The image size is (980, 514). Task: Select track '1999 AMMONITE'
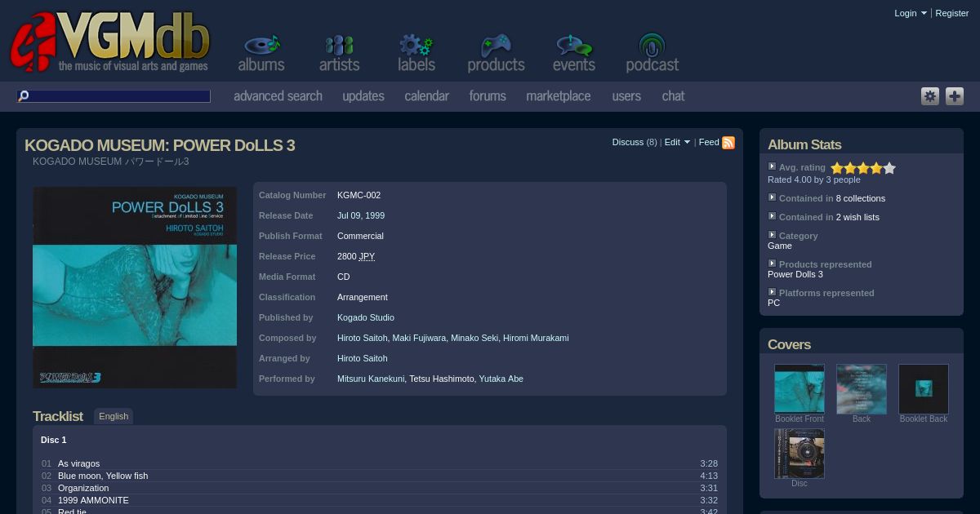tap(93, 500)
